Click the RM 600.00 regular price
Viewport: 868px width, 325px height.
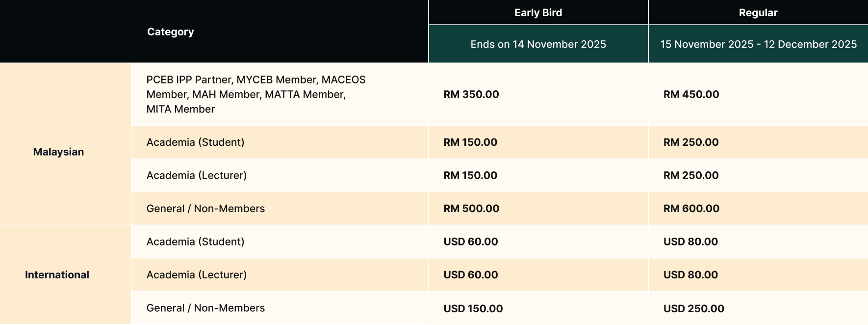[x=691, y=209]
